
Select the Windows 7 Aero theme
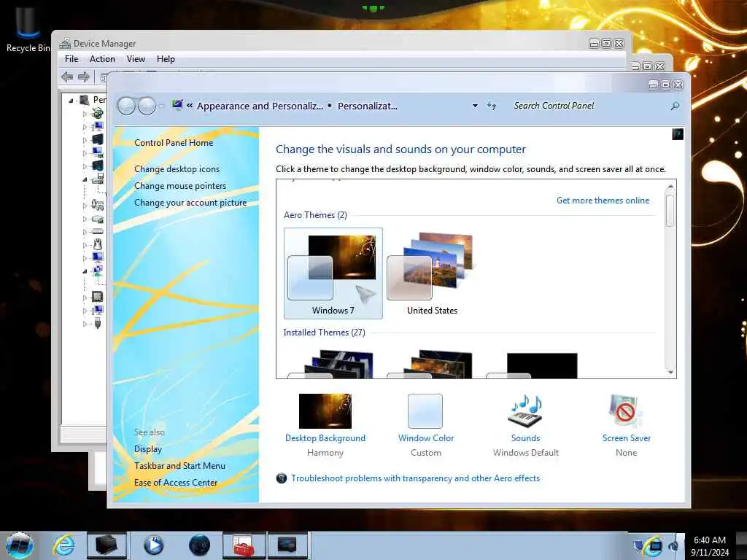[x=333, y=273]
